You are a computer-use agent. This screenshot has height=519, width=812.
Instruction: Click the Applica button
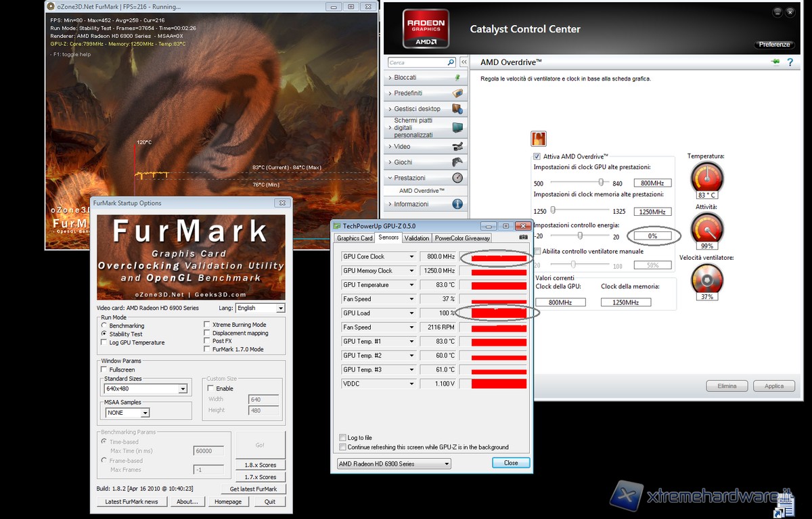tap(774, 386)
